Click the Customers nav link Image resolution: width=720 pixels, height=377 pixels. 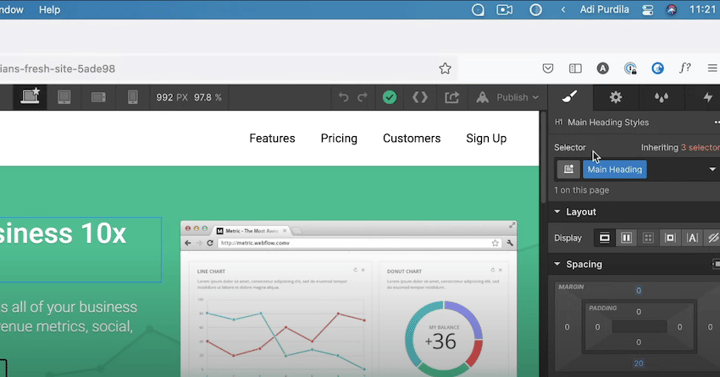pyautogui.click(x=412, y=138)
